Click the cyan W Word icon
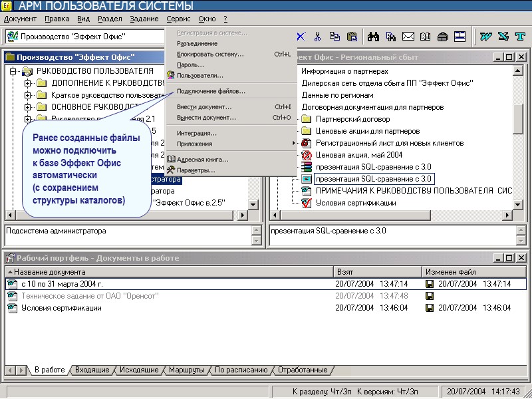 point(486,37)
